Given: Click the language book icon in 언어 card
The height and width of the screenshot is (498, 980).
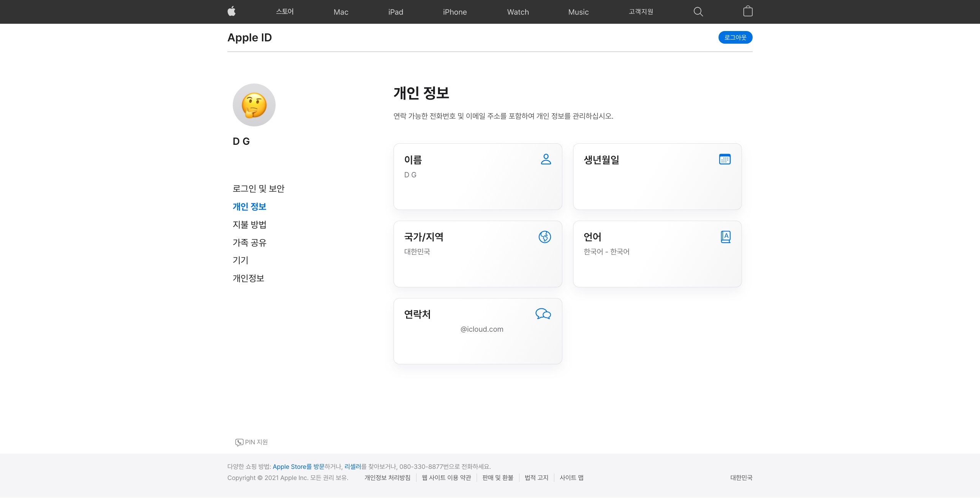Looking at the screenshot, I should tap(725, 237).
